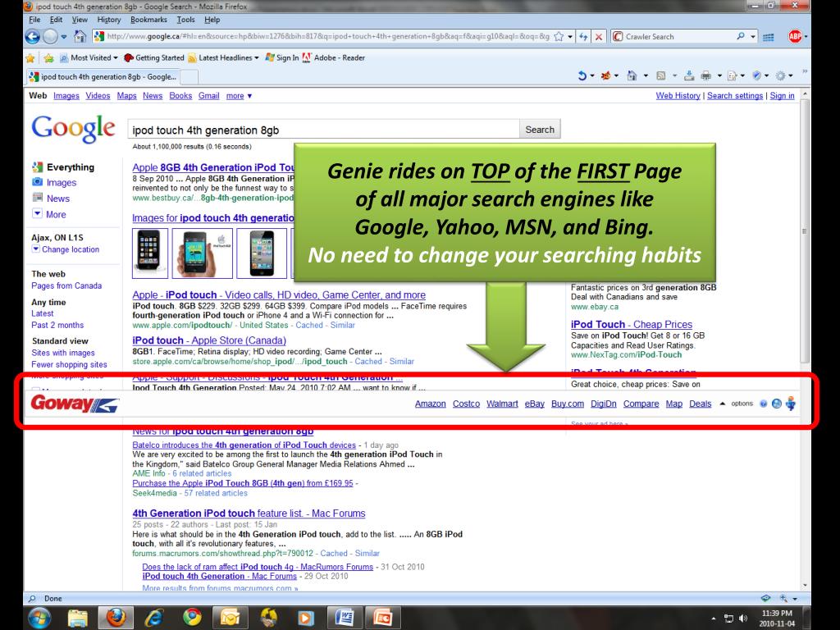This screenshot has width=840, height=630.
Task: Open the History menu
Action: pos(109,20)
